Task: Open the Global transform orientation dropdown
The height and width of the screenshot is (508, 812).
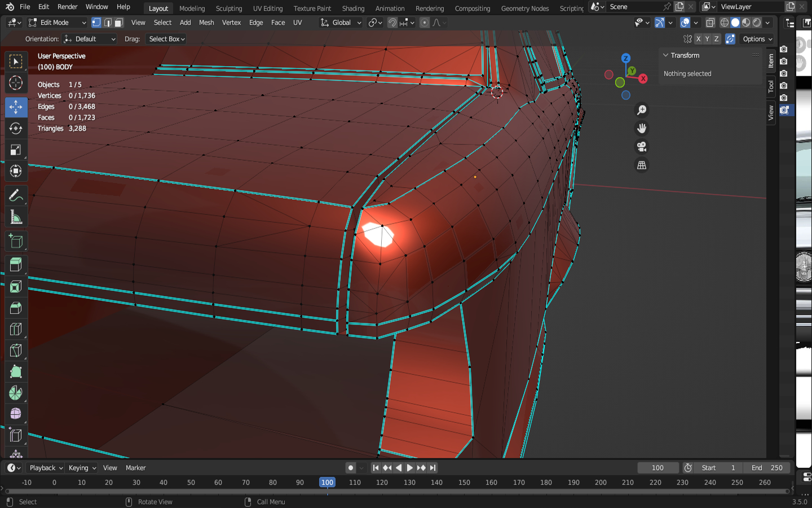Action: (341, 23)
